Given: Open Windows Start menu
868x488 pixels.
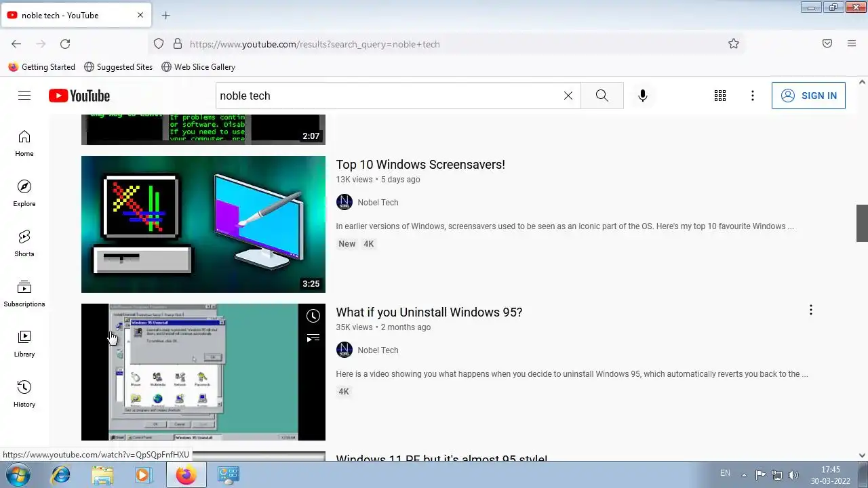Looking at the screenshot, I should 18,474.
